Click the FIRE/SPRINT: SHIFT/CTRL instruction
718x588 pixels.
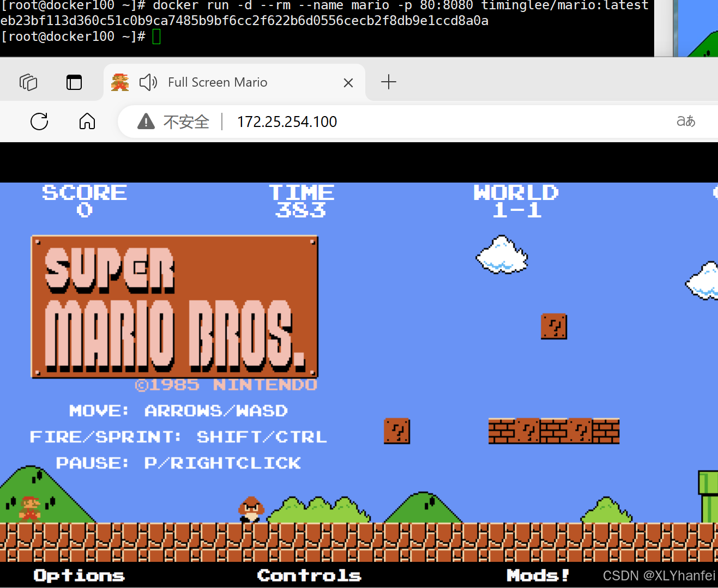point(178,437)
